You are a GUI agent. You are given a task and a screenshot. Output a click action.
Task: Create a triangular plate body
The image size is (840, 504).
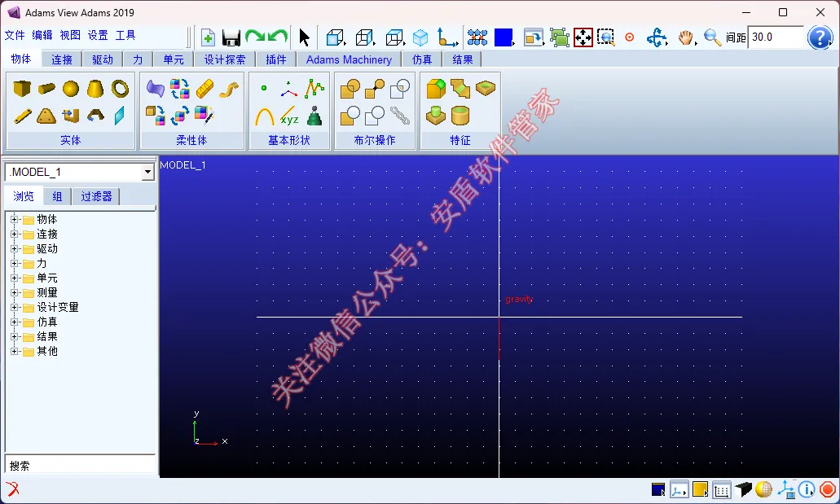(46, 116)
